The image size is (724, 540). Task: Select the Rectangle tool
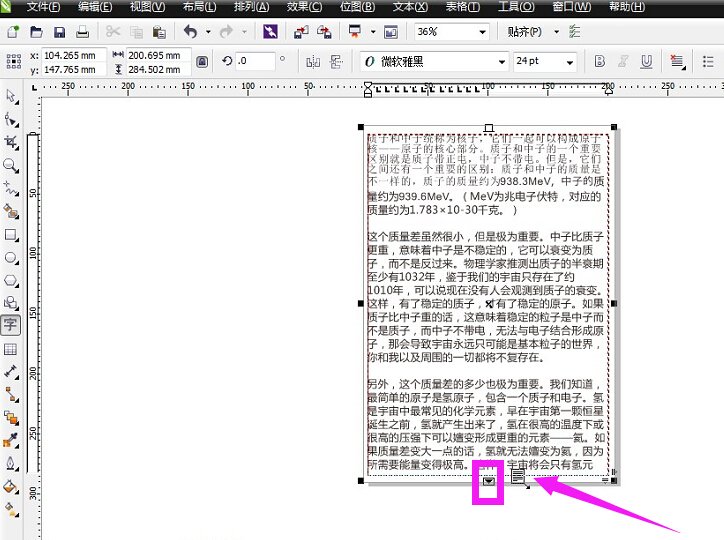point(11,235)
